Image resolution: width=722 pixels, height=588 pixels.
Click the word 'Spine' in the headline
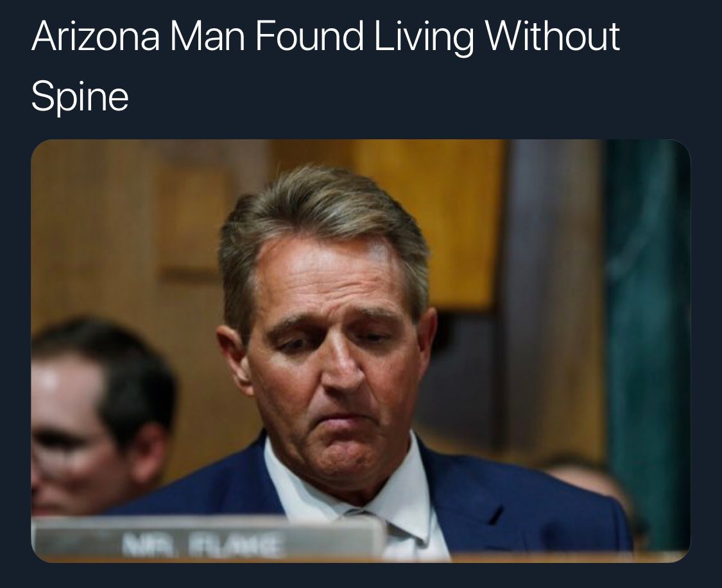click(x=80, y=96)
